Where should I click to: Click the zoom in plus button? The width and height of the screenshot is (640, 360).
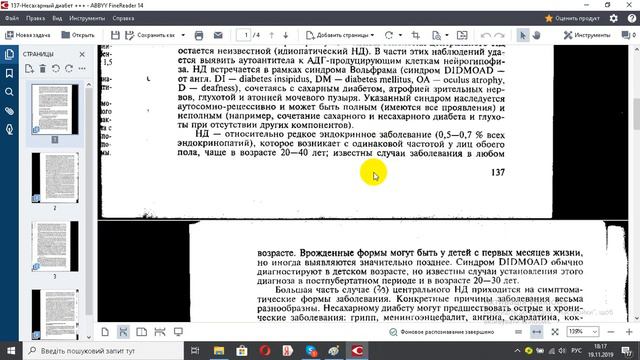pyautogui.click(x=629, y=332)
